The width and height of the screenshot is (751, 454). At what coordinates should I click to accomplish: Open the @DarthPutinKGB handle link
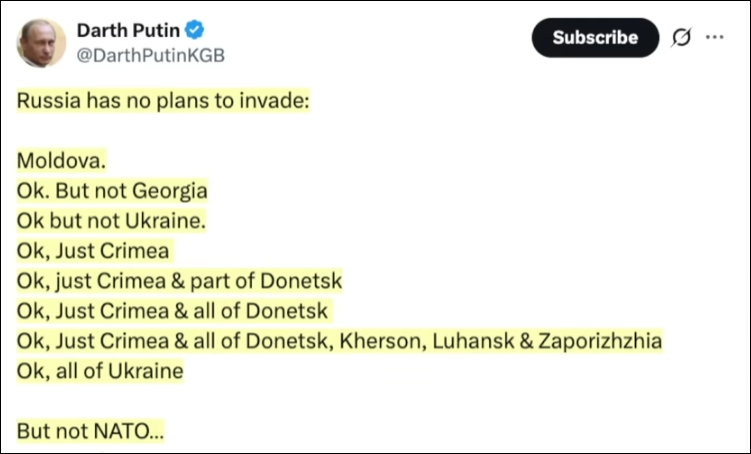151,55
